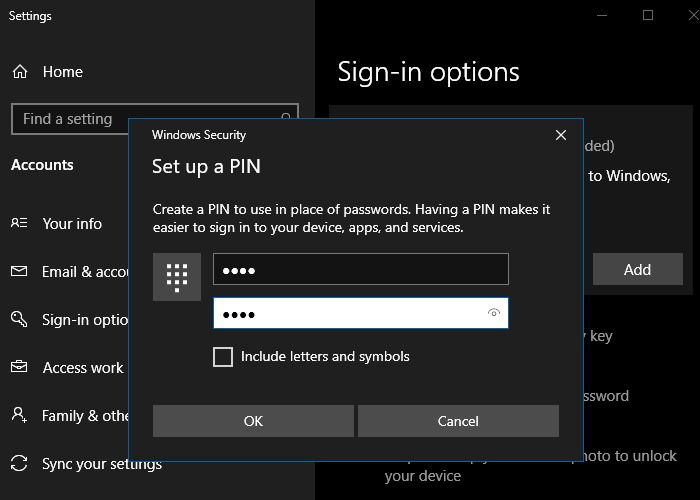Reveal PIN with the eye icon

pos(493,313)
